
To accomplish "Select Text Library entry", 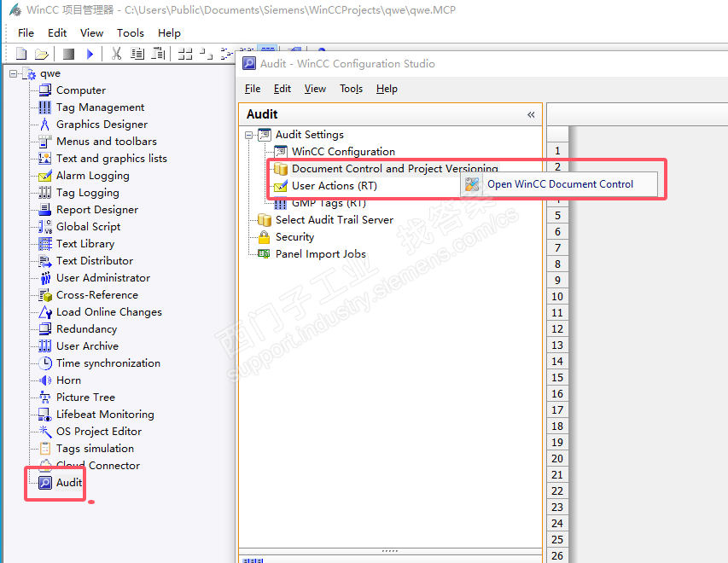I will pyautogui.click(x=85, y=244).
